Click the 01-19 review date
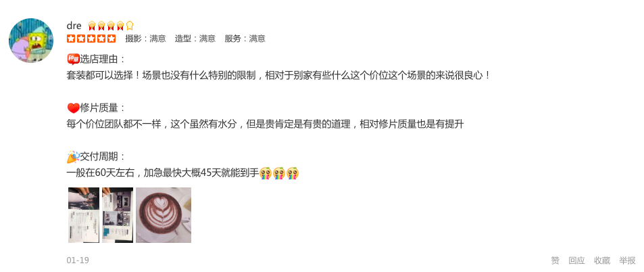644x272 pixels. coord(78,260)
